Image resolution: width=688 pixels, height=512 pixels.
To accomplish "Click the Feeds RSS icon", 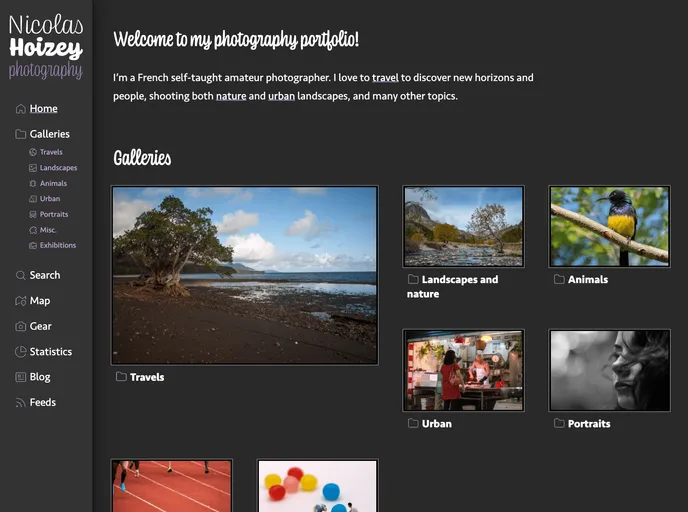I will point(20,403).
